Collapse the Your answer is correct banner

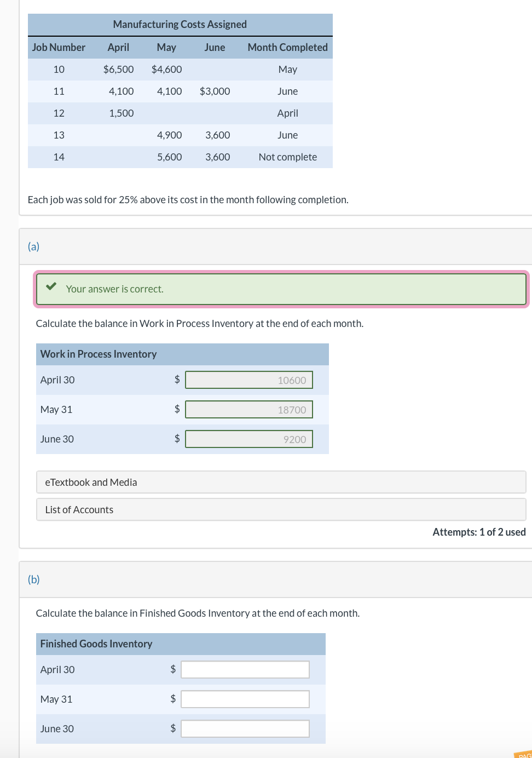click(281, 289)
